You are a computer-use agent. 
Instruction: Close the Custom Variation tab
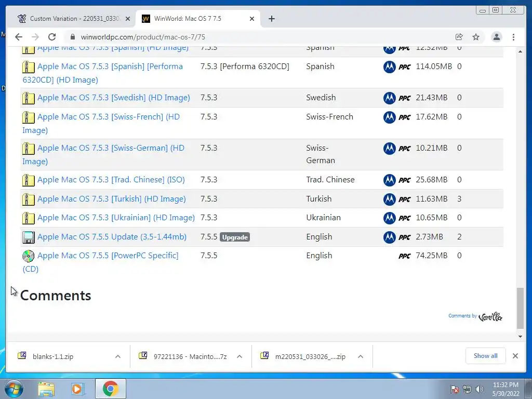[x=128, y=19]
